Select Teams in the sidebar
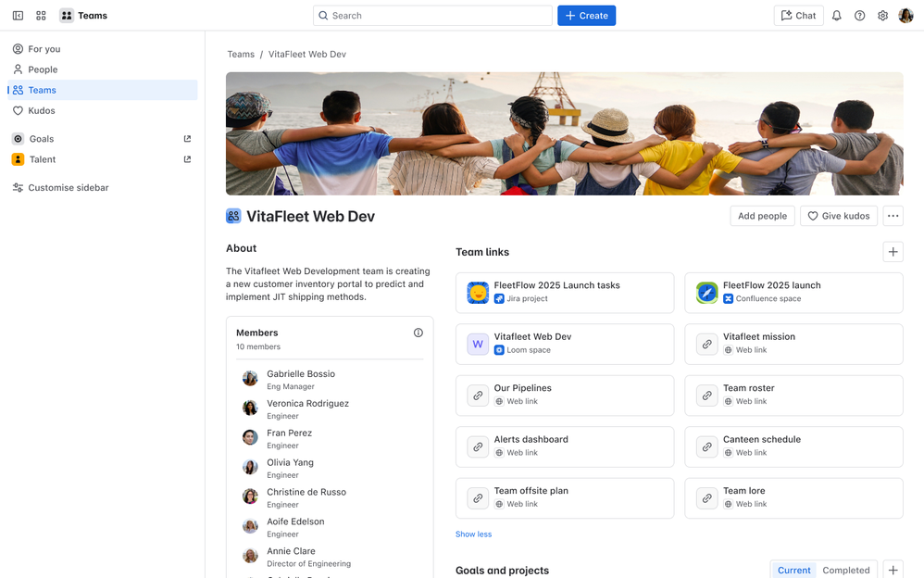This screenshot has width=924, height=578. click(103, 90)
